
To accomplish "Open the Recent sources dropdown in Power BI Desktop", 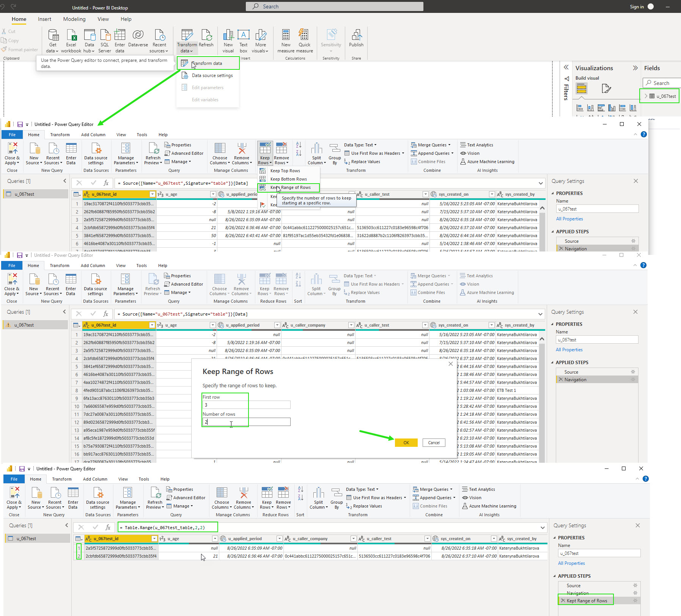I will [159, 44].
